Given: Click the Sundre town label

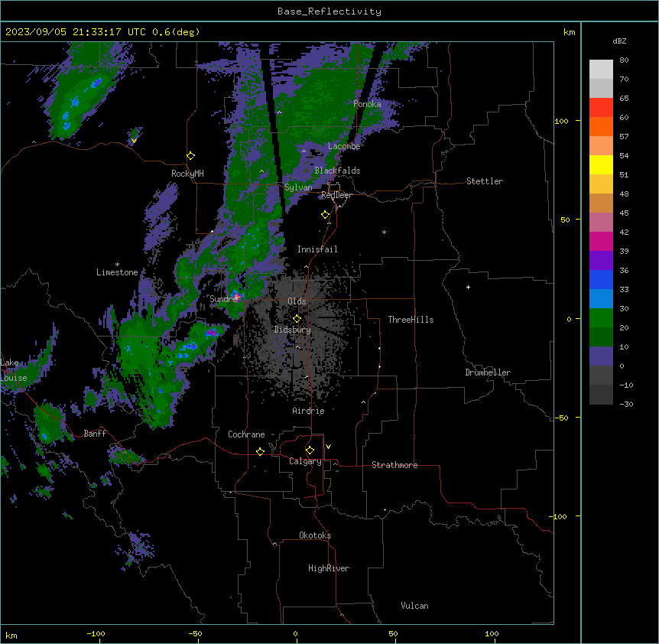Looking at the screenshot, I should (223, 299).
